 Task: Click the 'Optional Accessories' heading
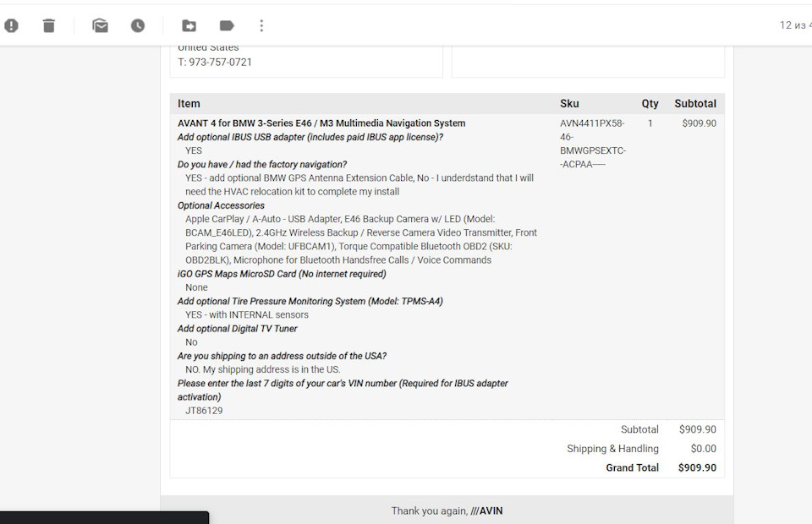pyautogui.click(x=221, y=205)
